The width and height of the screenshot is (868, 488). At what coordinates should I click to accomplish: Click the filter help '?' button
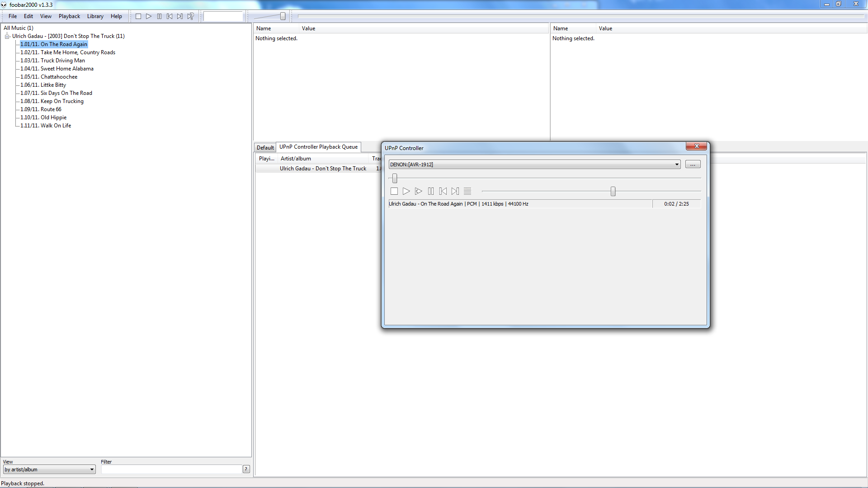point(246,469)
